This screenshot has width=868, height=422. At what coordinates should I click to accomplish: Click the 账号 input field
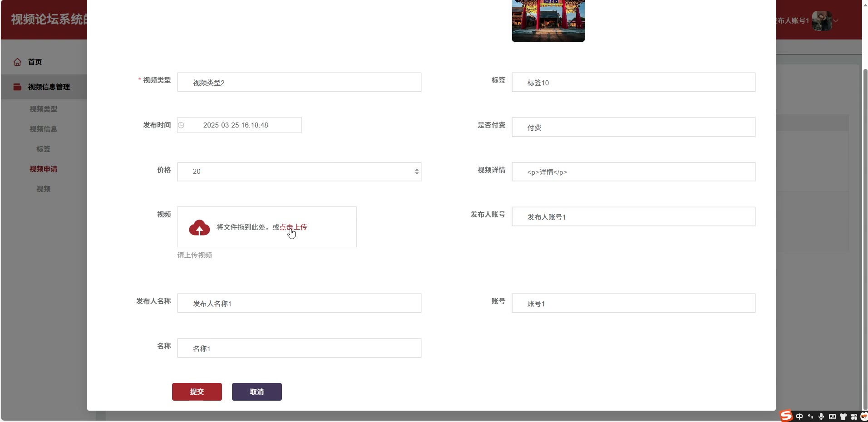coord(633,303)
